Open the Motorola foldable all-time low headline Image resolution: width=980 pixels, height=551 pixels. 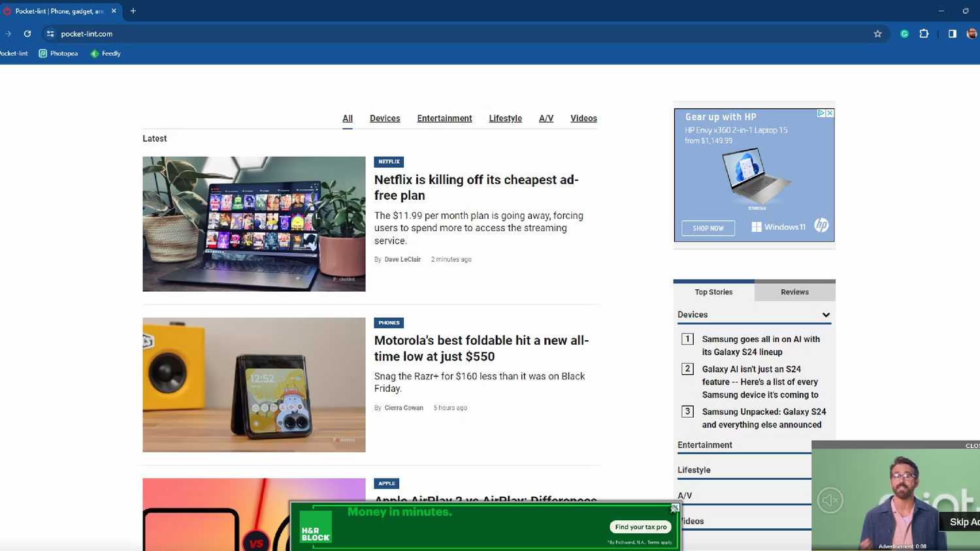[x=482, y=348]
